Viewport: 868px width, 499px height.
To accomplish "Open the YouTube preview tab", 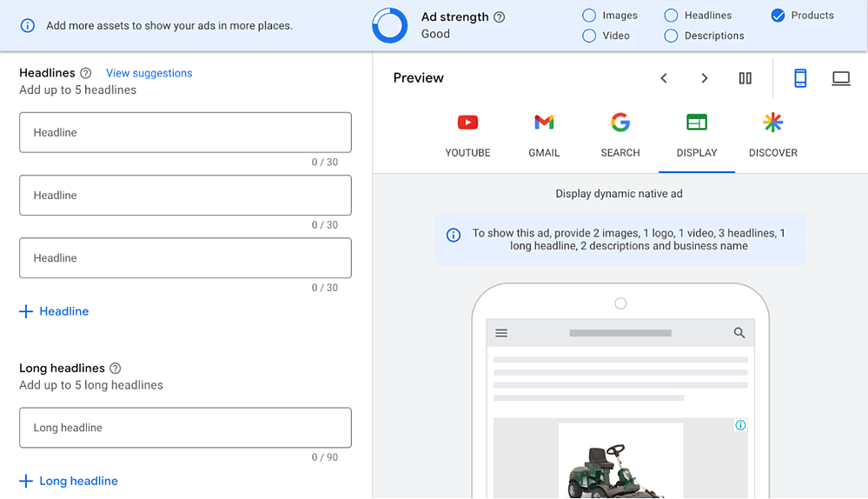I will click(x=467, y=136).
